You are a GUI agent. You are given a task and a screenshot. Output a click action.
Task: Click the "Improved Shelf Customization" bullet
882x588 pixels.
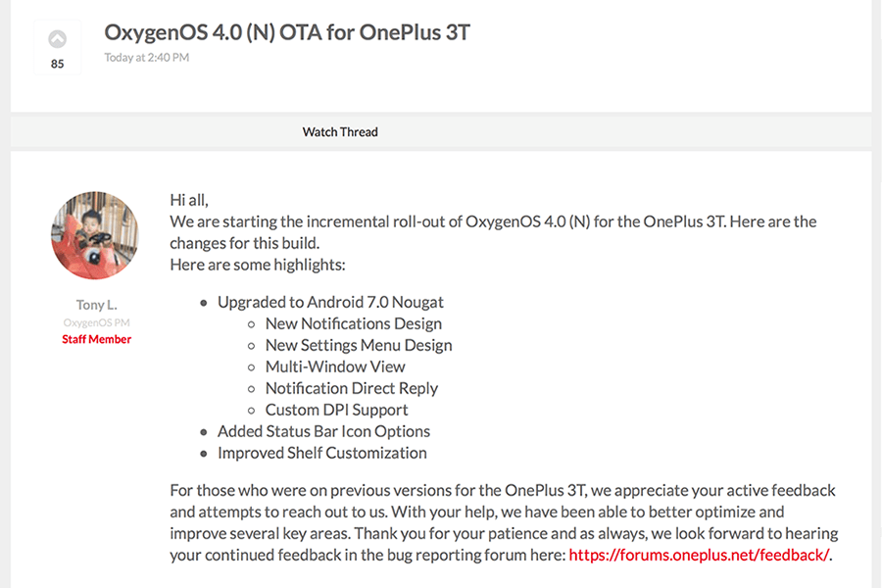(321, 453)
